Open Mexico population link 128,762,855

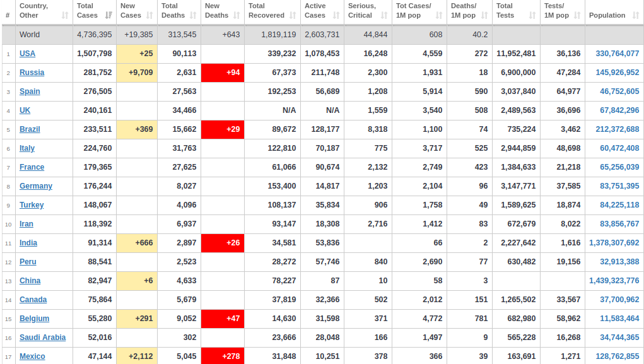point(618,356)
